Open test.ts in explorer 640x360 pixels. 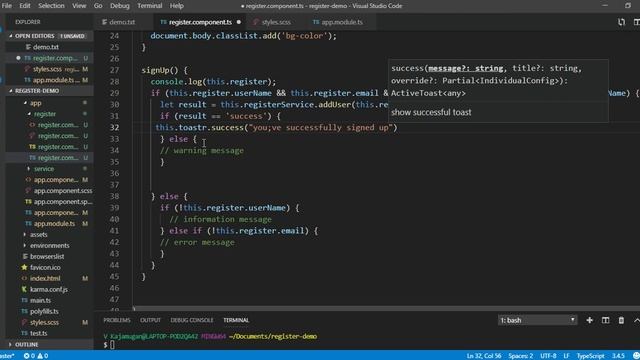38,333
